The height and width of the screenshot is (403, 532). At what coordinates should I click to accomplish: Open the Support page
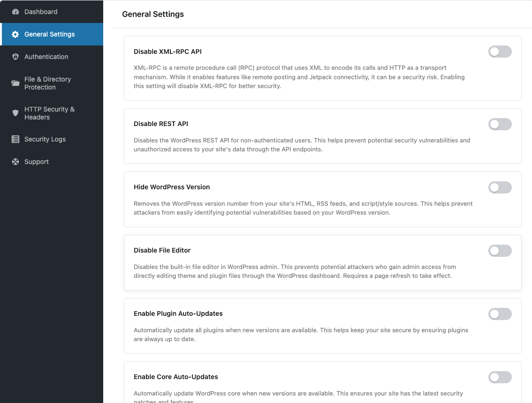click(37, 162)
